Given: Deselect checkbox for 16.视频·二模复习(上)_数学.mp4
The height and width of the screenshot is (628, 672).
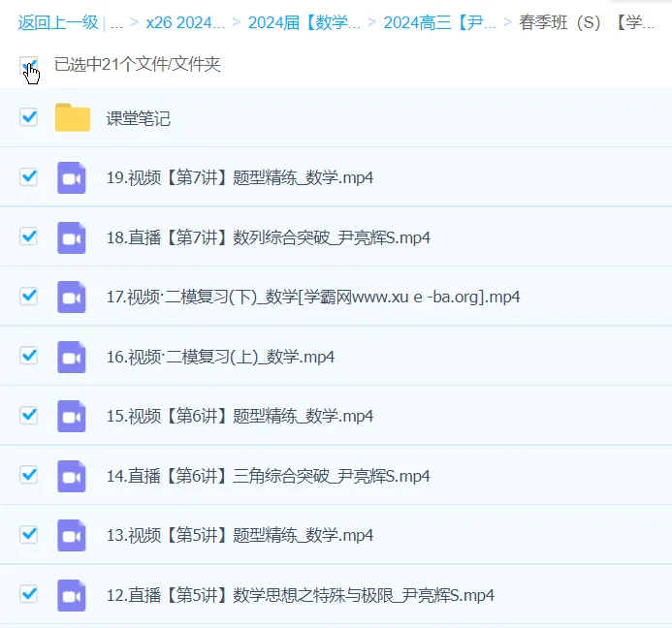Looking at the screenshot, I should (x=29, y=356).
